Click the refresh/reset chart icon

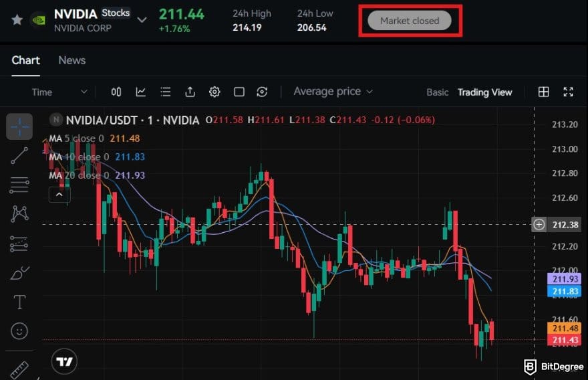[x=262, y=92]
